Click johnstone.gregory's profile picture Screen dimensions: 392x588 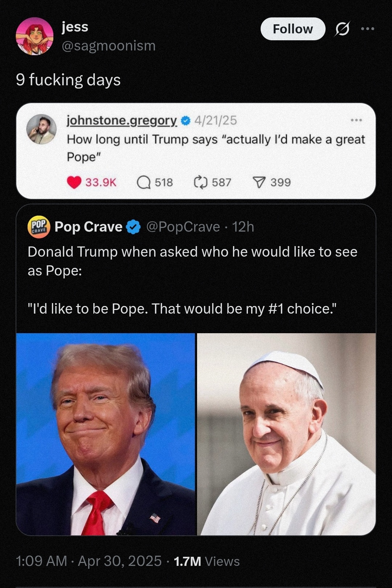41,130
